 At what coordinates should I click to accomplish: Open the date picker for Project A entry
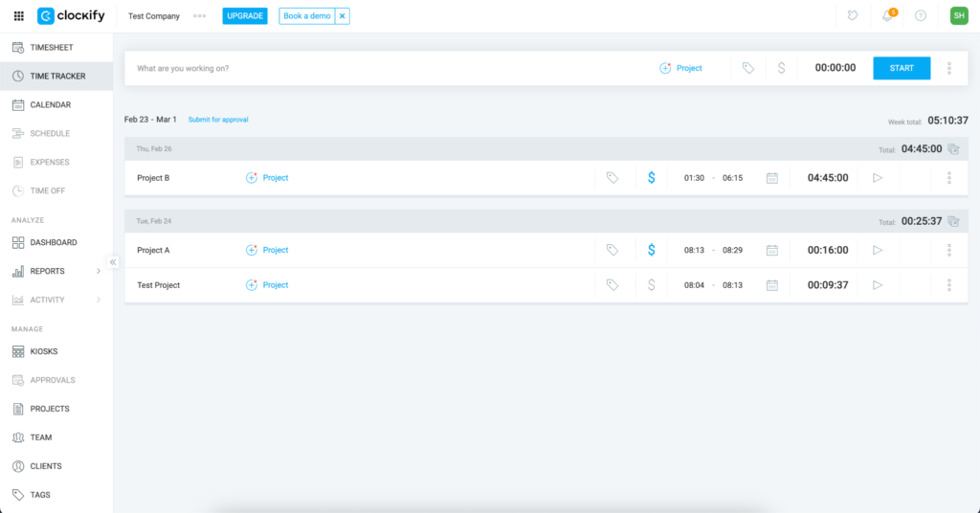[772, 250]
